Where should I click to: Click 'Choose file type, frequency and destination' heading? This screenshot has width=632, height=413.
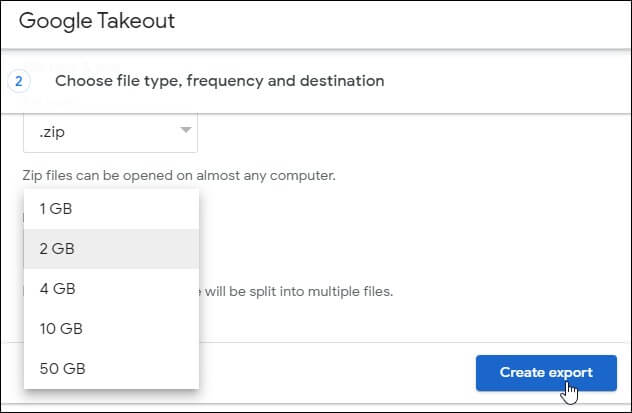[220, 81]
